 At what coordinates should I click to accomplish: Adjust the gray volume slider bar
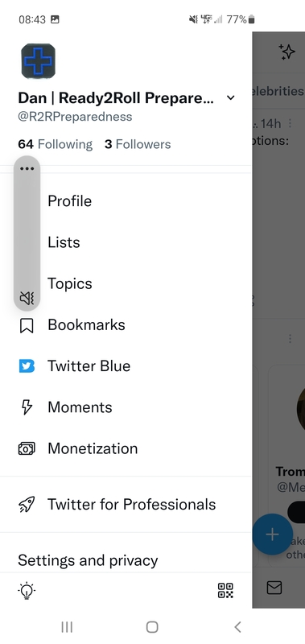tap(27, 233)
